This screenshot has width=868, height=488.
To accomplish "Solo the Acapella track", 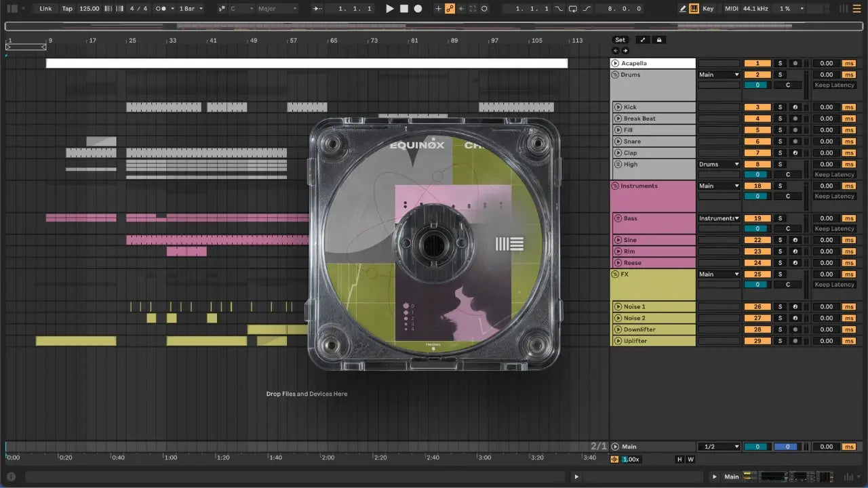I will [x=780, y=64].
